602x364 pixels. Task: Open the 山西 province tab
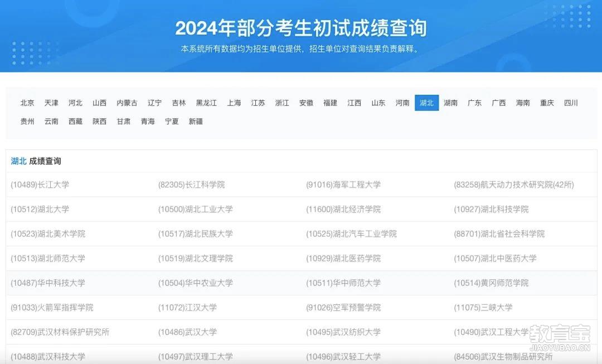[99, 103]
